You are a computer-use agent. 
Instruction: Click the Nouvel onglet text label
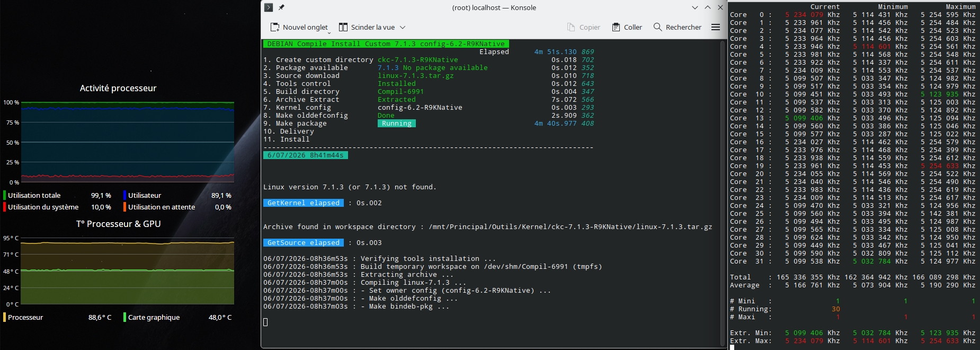click(x=305, y=27)
